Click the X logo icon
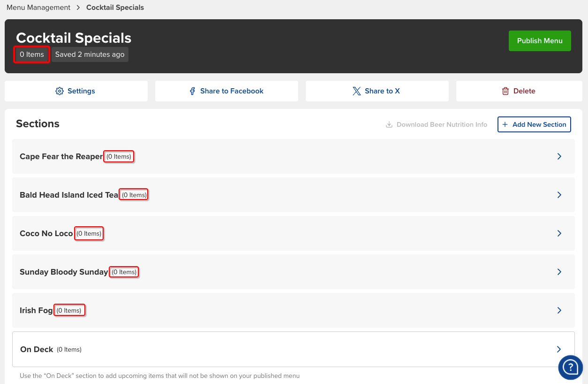 click(x=357, y=91)
